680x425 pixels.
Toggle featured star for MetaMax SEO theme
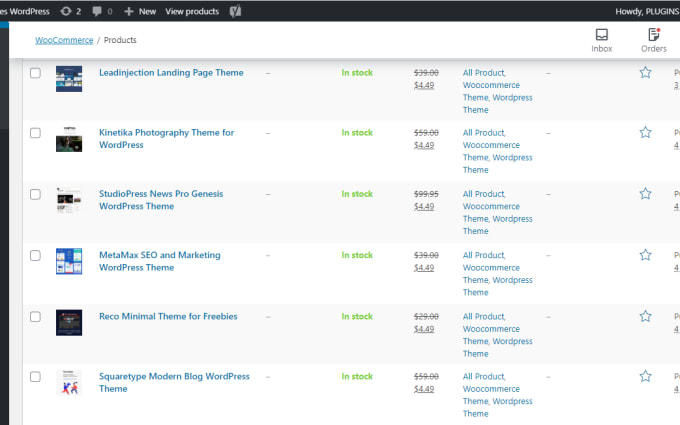(x=645, y=255)
